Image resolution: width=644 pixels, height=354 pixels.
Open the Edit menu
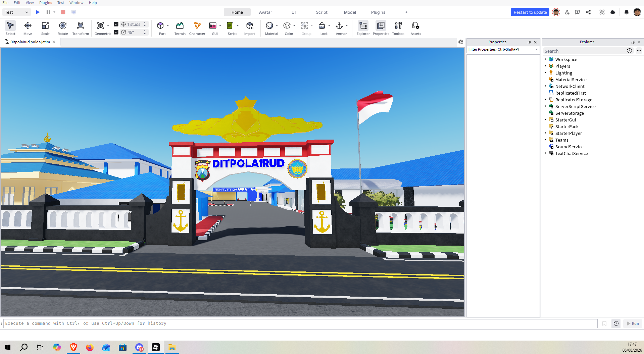click(x=17, y=3)
